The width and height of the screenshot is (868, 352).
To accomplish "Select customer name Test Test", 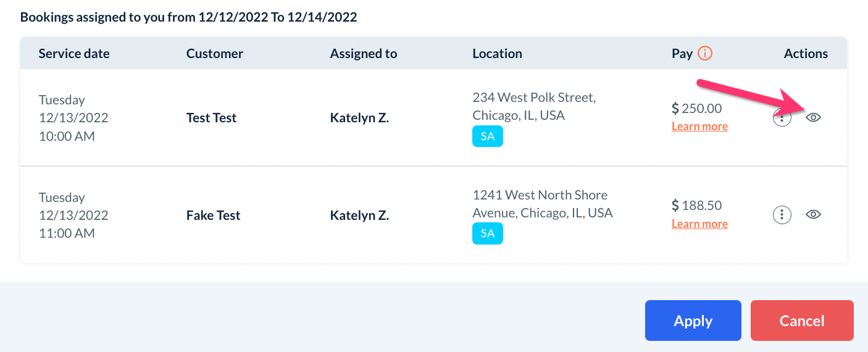I will [x=211, y=118].
